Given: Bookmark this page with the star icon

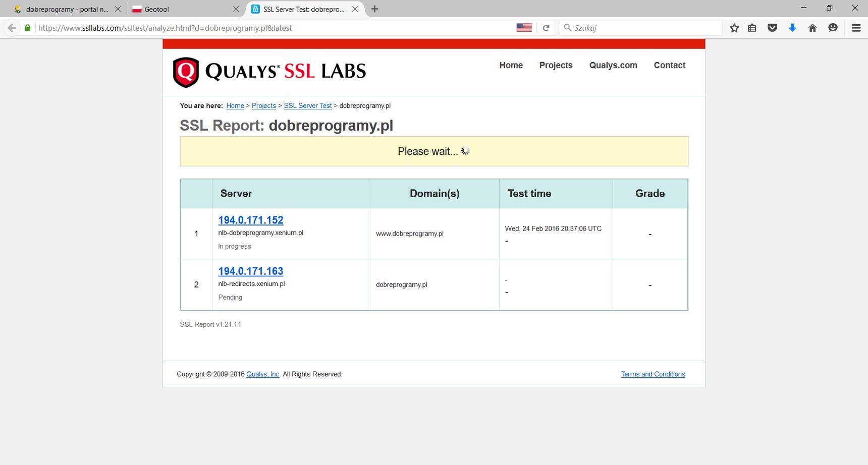Looking at the screenshot, I should pos(734,28).
